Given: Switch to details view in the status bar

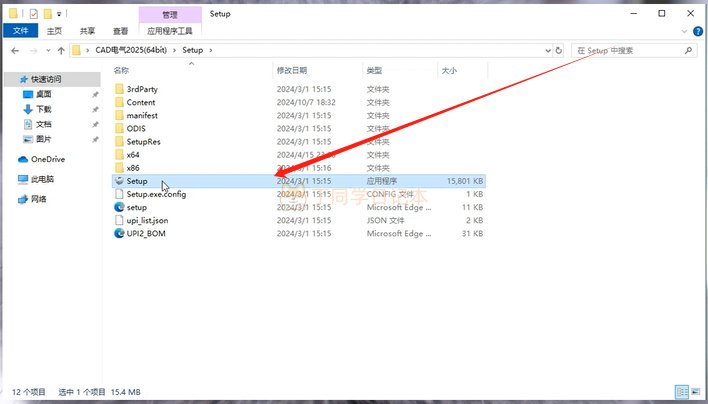Looking at the screenshot, I should tap(682, 391).
